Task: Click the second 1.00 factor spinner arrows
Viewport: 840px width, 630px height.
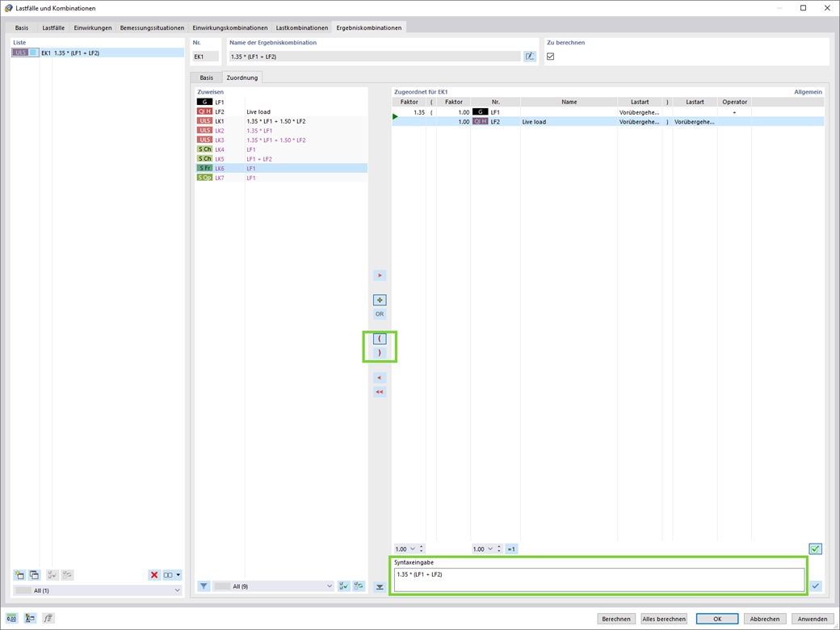Action: (x=499, y=549)
